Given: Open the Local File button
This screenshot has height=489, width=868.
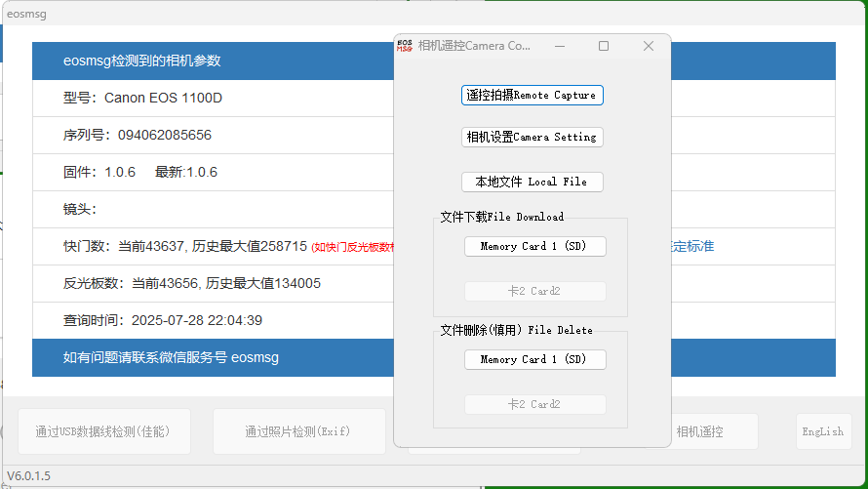Looking at the screenshot, I should click(532, 182).
